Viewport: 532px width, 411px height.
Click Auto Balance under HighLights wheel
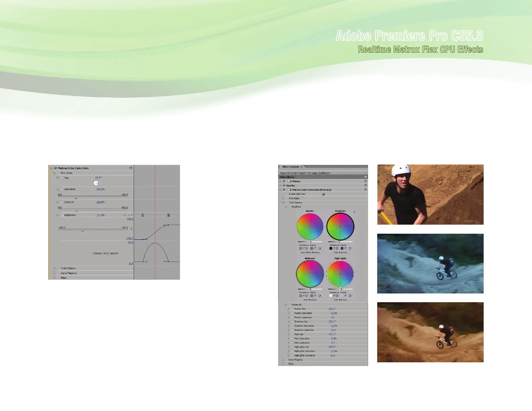pyautogui.click(x=340, y=300)
